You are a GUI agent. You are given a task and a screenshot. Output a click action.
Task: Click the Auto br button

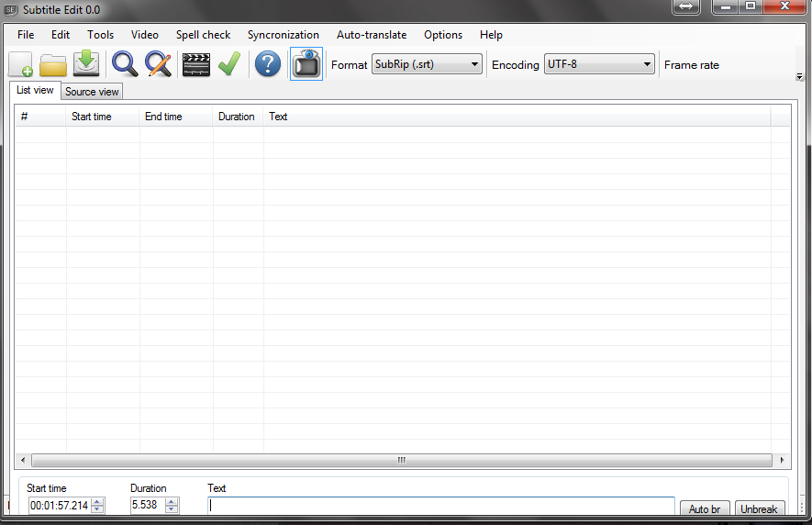click(x=705, y=508)
